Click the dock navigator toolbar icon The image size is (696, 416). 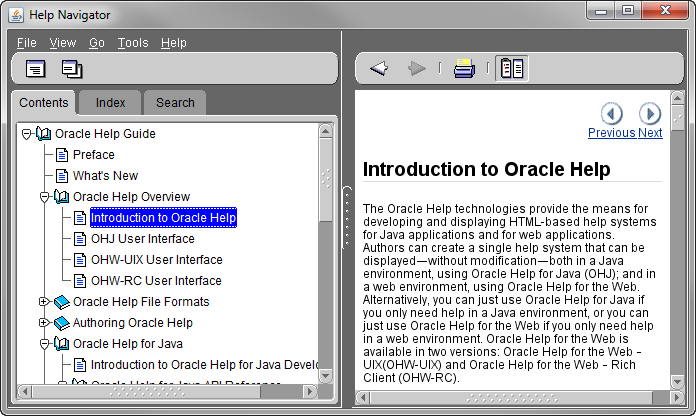click(x=36, y=69)
